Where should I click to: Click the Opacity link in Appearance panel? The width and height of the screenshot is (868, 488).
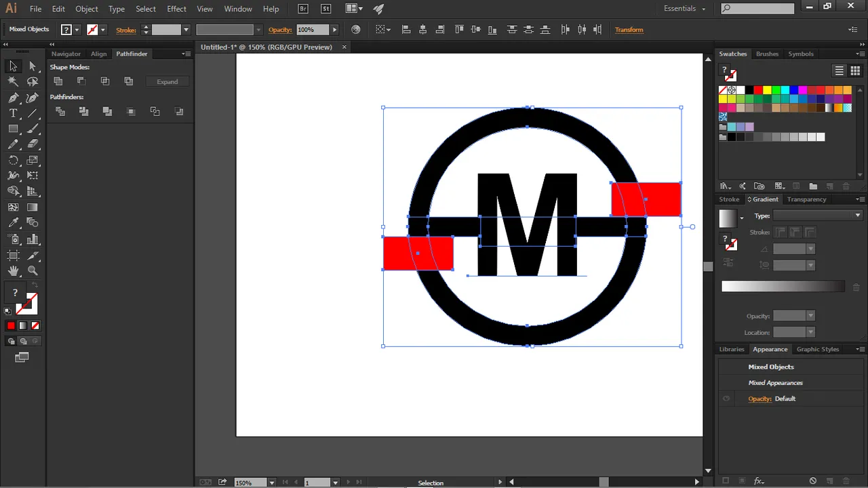pyautogui.click(x=759, y=399)
